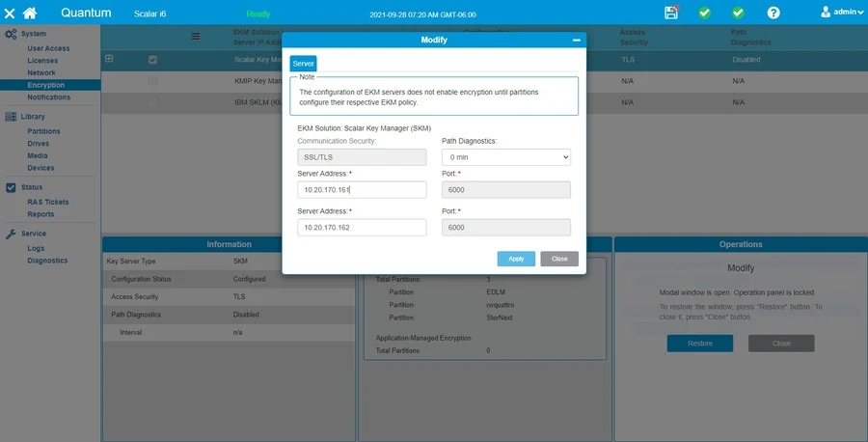
Task: Toggle the KMIP Key Manager row checkbox
Action: [152, 81]
